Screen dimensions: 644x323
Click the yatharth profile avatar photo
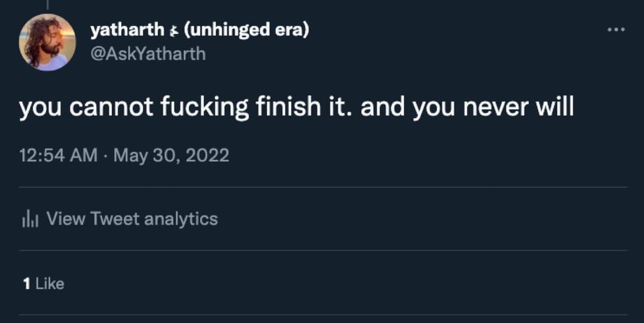(47, 42)
